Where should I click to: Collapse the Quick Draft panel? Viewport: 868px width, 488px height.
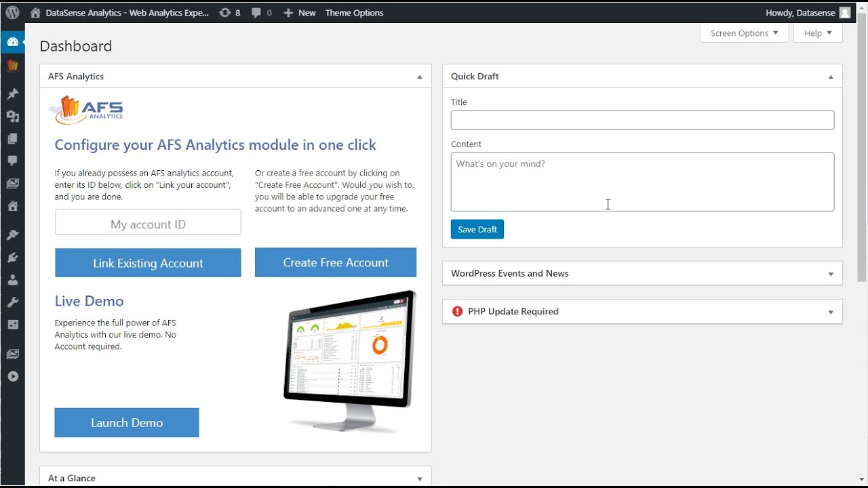coord(830,77)
